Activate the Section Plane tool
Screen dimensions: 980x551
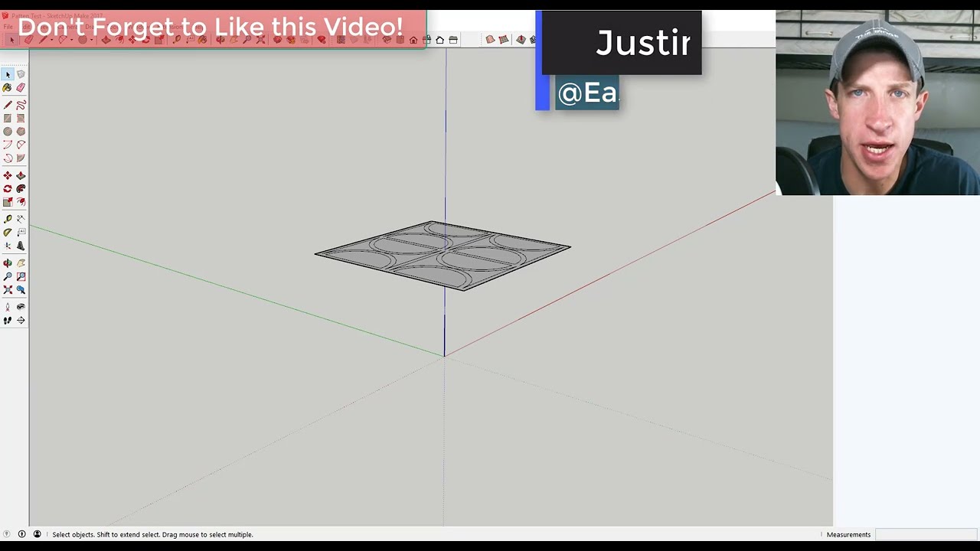21,321
